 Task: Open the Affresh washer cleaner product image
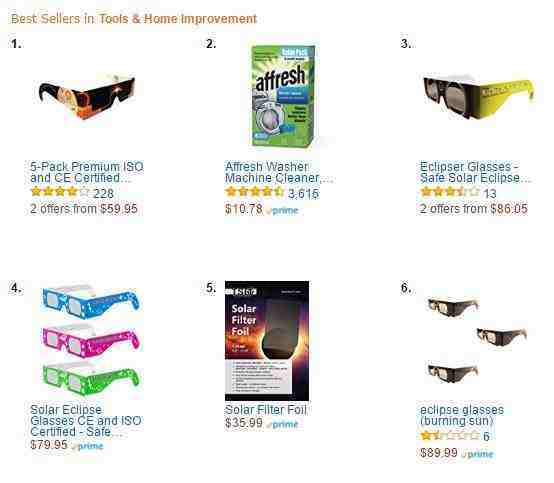tap(283, 96)
